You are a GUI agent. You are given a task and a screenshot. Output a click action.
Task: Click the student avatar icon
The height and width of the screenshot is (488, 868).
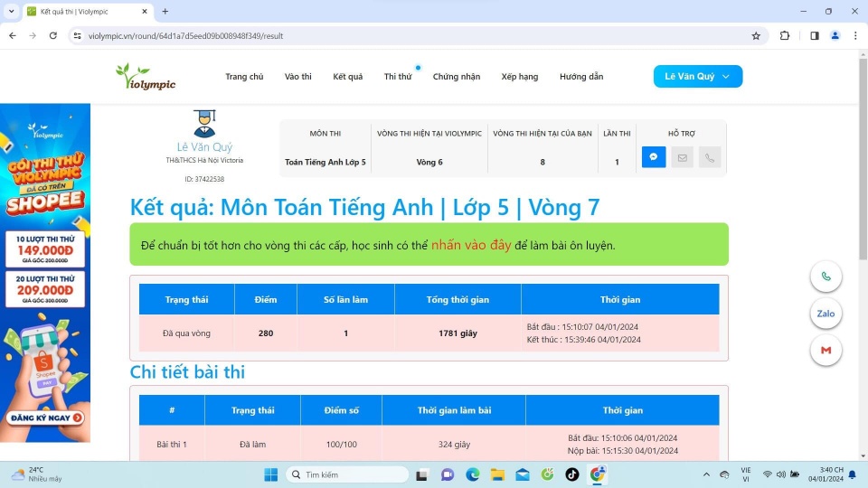tap(204, 124)
